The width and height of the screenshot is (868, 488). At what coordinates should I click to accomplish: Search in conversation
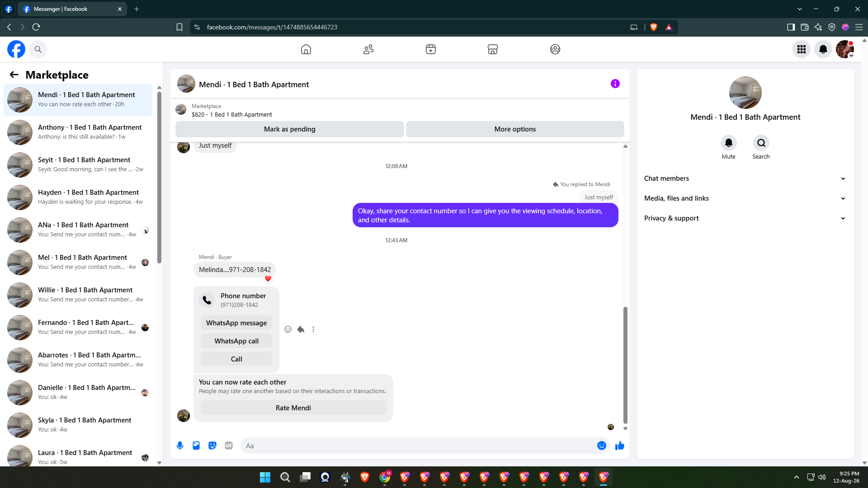pos(761,143)
